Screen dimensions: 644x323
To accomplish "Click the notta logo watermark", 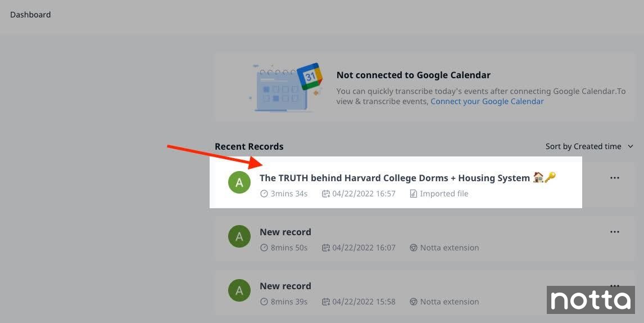I will click(x=591, y=300).
